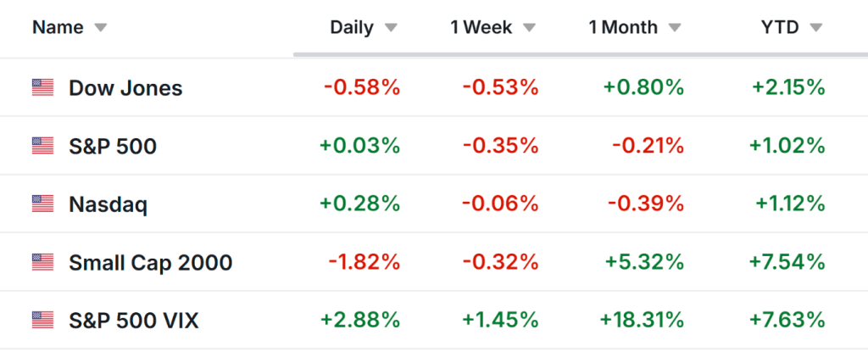This screenshot has height=352, width=868.
Task: Click Nasdaq 1 Week -0.06% value
Action: pyautogui.click(x=500, y=204)
